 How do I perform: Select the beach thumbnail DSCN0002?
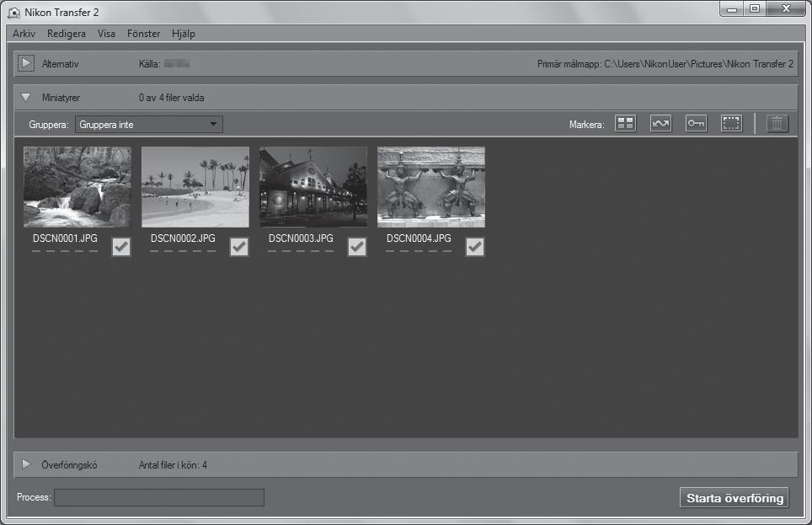pos(195,187)
